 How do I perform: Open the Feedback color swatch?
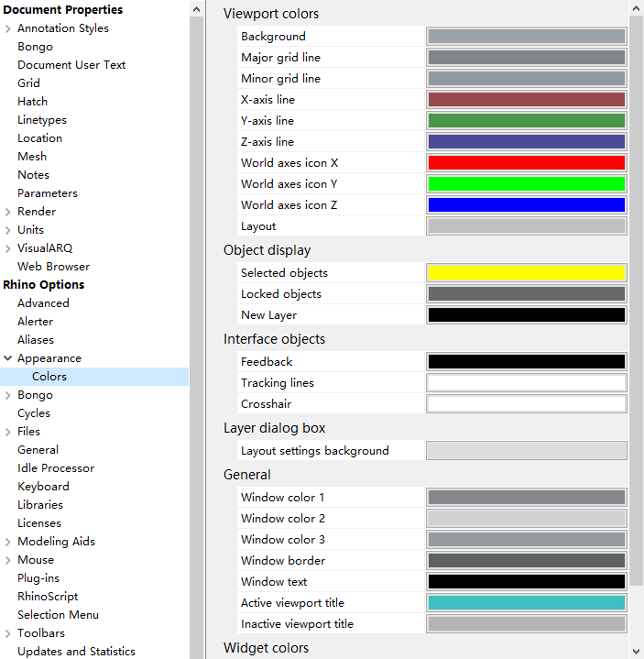pyautogui.click(x=527, y=361)
